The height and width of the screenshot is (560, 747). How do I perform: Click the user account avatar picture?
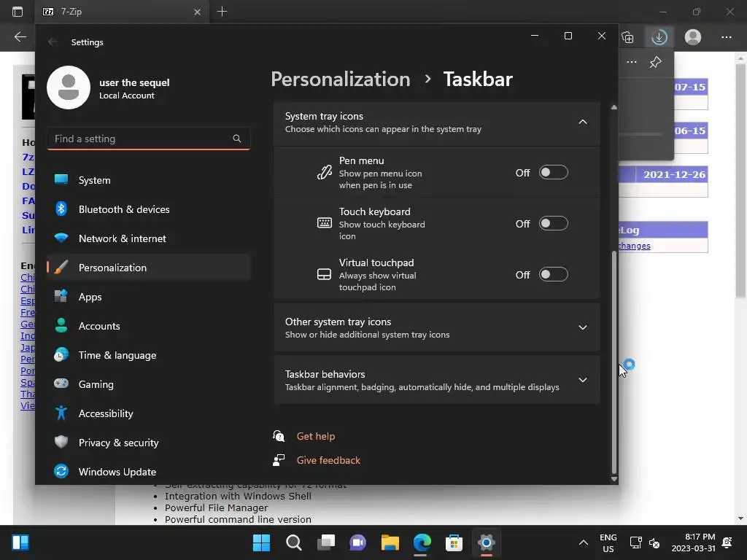pos(69,87)
